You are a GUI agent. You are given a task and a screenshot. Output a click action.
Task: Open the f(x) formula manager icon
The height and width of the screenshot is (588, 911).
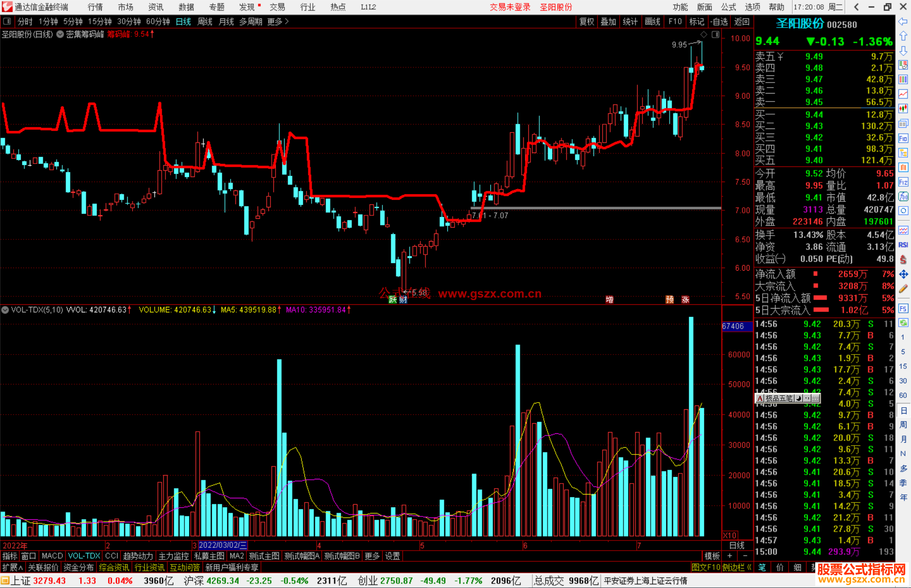[903, 196]
